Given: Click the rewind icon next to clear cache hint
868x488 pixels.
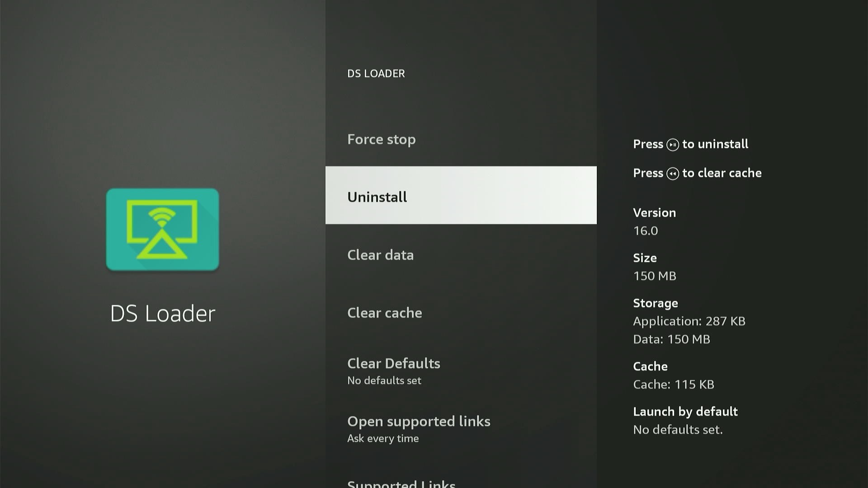Looking at the screenshot, I should (673, 174).
